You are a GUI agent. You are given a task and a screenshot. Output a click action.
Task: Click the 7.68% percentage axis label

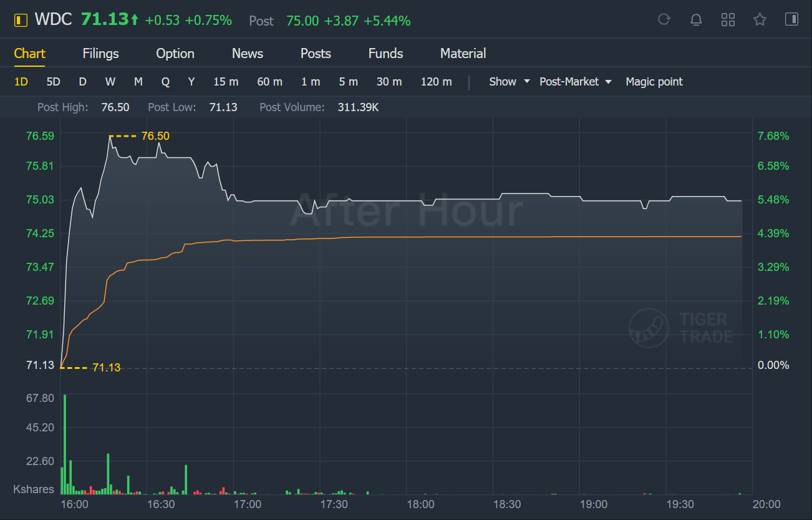pos(773,136)
